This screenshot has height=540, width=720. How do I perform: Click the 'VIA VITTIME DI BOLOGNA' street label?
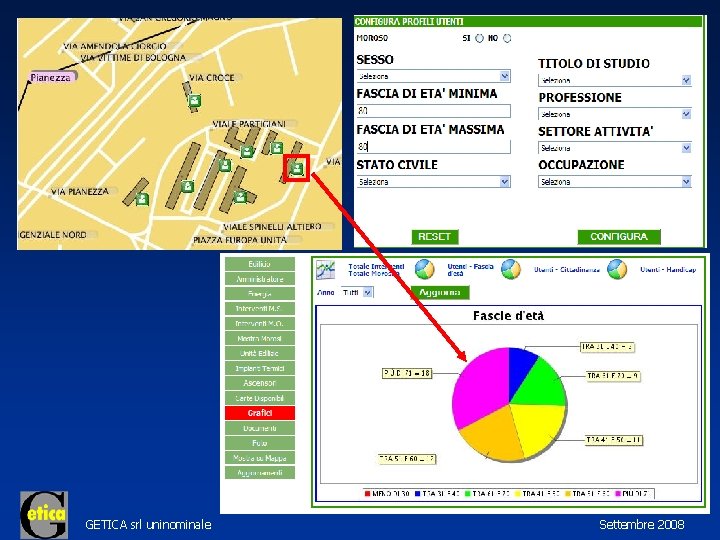[133, 58]
